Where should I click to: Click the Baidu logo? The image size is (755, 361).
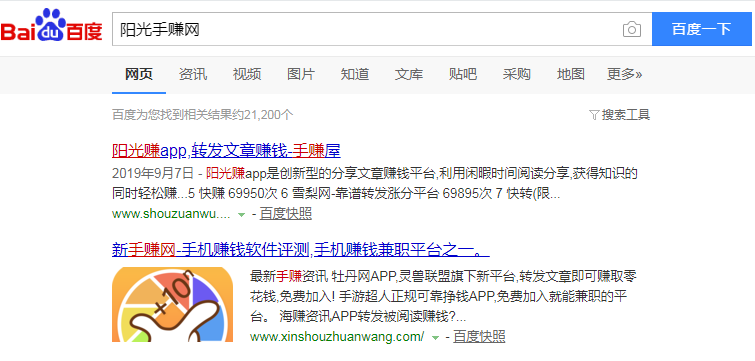[52, 26]
